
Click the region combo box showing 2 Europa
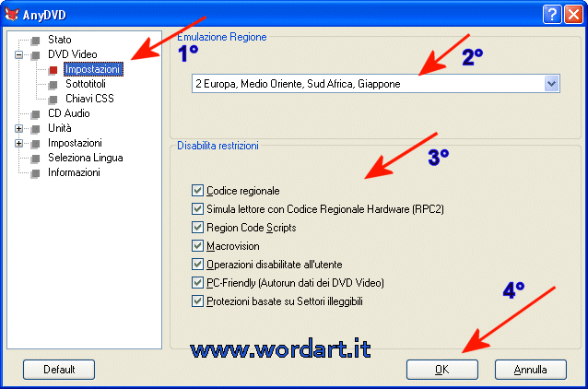376,84
